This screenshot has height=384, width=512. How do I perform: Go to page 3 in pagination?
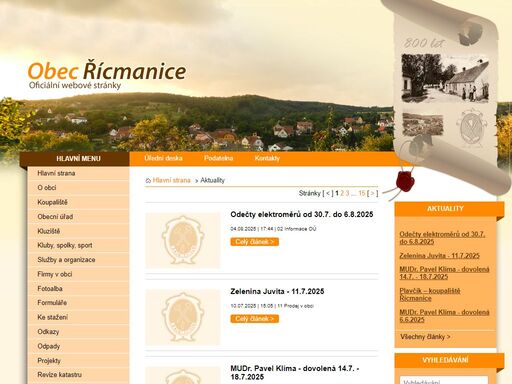coord(347,193)
